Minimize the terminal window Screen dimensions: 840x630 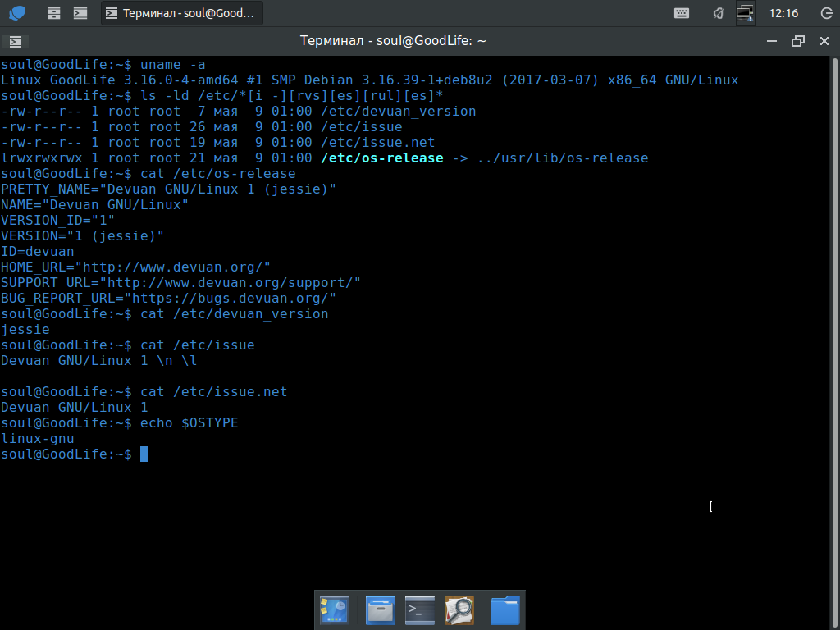coord(772,41)
